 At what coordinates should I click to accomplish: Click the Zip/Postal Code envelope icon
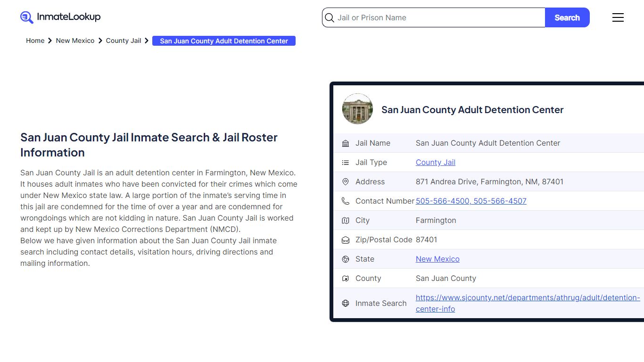346,240
